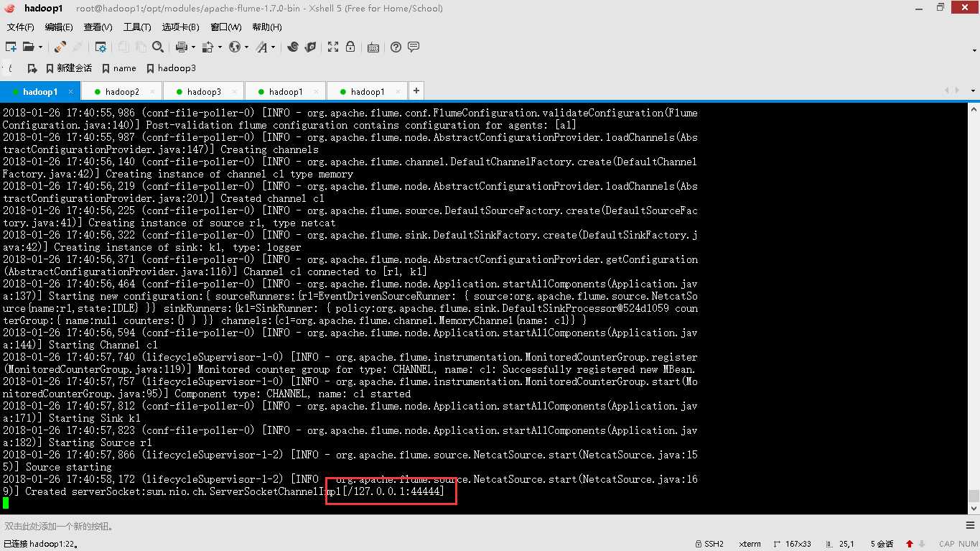Open the 查看(V) menu
This screenshot has width=980, height=551.
98,27
